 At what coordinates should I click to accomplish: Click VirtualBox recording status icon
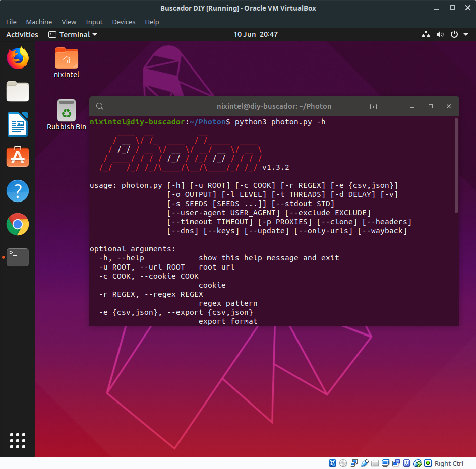point(396,463)
